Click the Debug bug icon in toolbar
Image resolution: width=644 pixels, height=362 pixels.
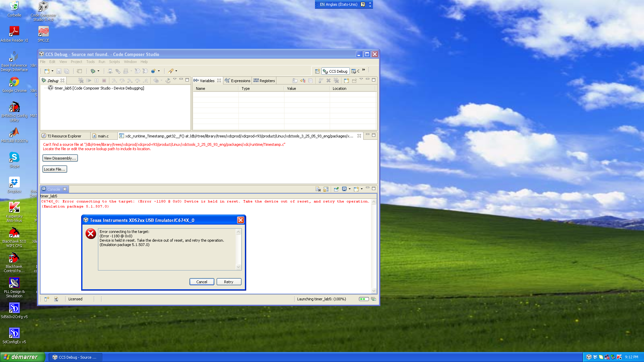(x=93, y=71)
